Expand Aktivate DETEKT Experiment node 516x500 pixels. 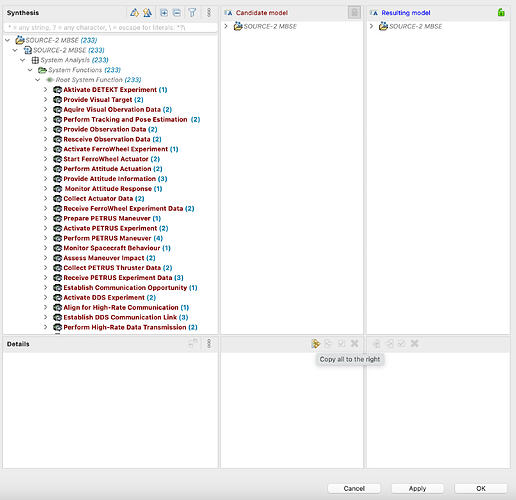(46, 90)
